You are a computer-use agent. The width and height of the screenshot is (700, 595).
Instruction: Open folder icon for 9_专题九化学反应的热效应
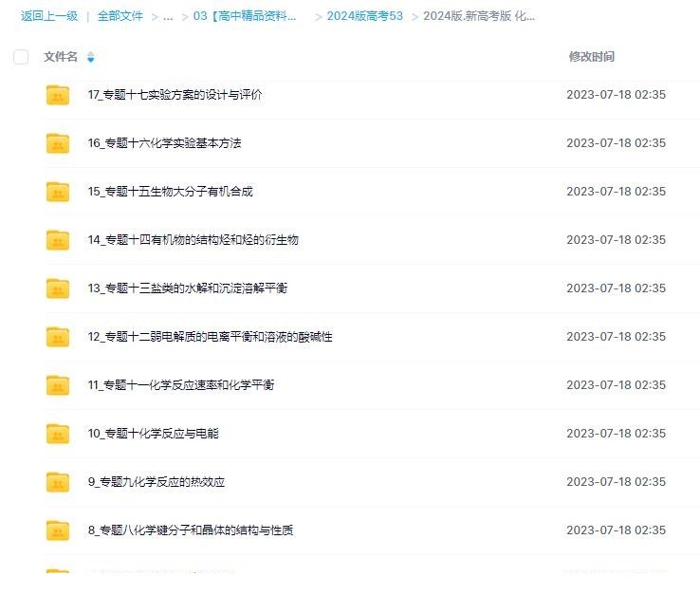[x=58, y=482]
